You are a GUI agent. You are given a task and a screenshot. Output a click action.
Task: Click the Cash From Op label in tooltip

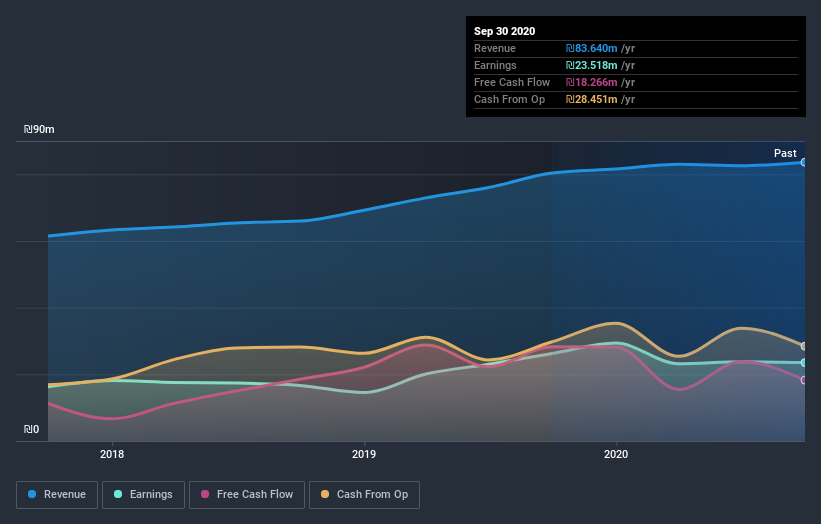pos(509,99)
